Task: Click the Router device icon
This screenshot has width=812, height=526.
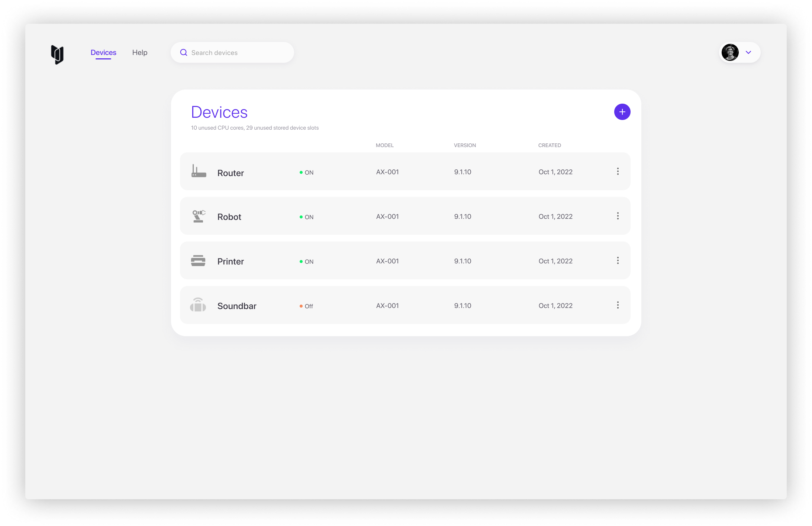Action: click(199, 171)
